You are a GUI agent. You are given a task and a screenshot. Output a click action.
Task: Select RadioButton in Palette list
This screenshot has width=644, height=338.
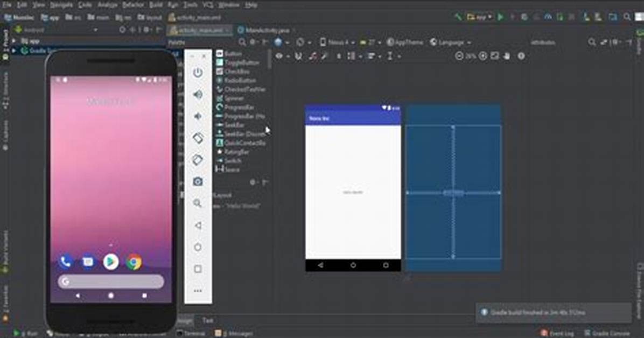click(x=236, y=81)
